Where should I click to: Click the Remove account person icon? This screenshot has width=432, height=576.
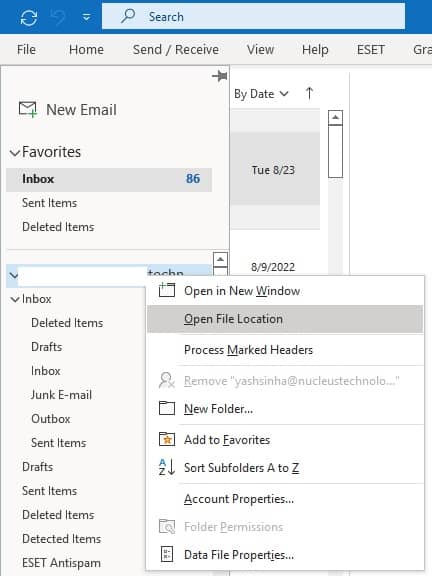[x=166, y=381]
